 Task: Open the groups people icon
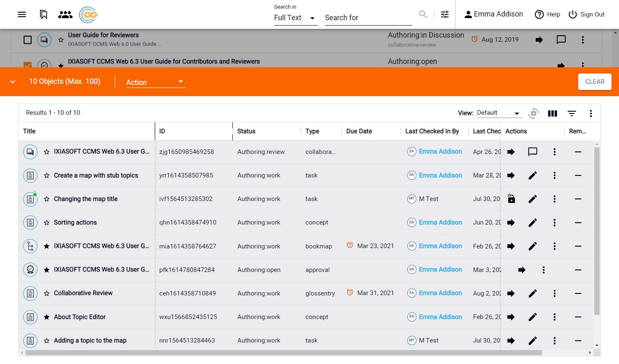point(65,15)
